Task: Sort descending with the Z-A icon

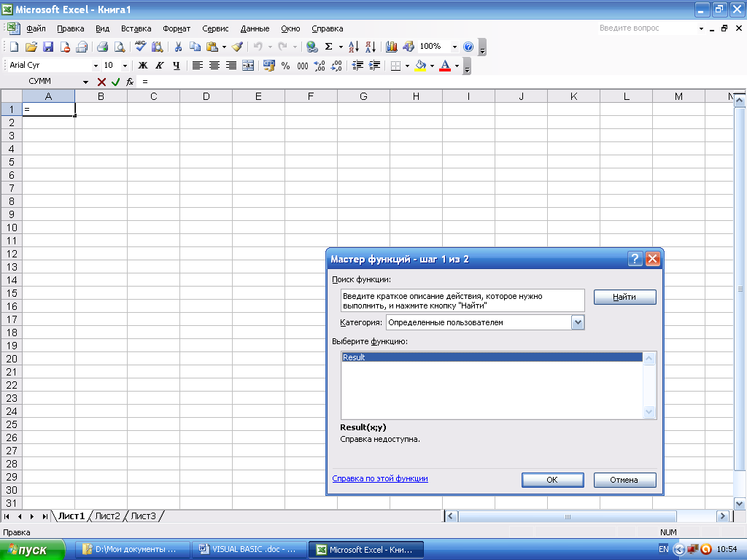Action: coord(370,47)
